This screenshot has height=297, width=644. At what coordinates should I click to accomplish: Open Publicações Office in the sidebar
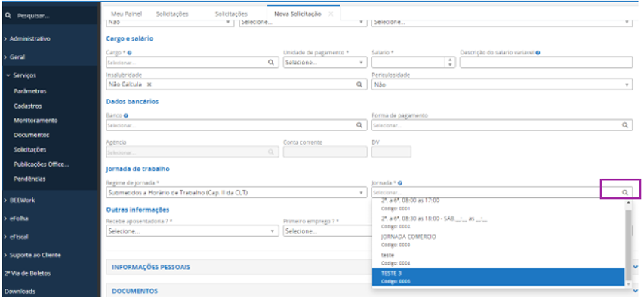tap(41, 164)
